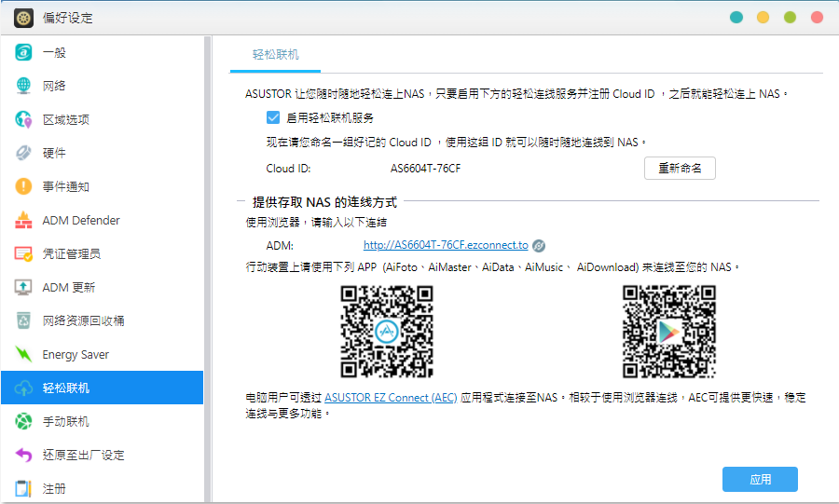Click the 应用 button

click(760, 480)
